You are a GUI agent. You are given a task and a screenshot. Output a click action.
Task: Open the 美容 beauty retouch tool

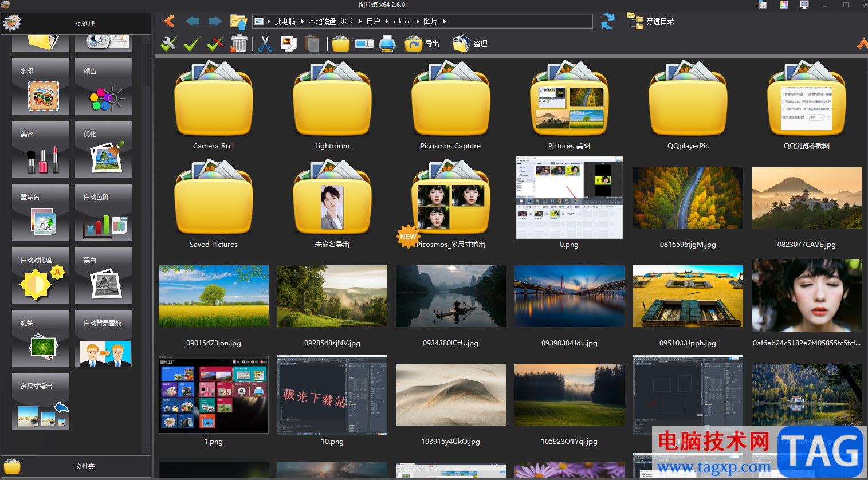point(41,149)
